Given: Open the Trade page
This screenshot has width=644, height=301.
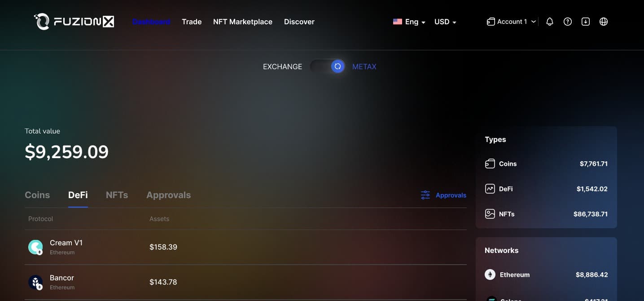Looking at the screenshot, I should (192, 22).
